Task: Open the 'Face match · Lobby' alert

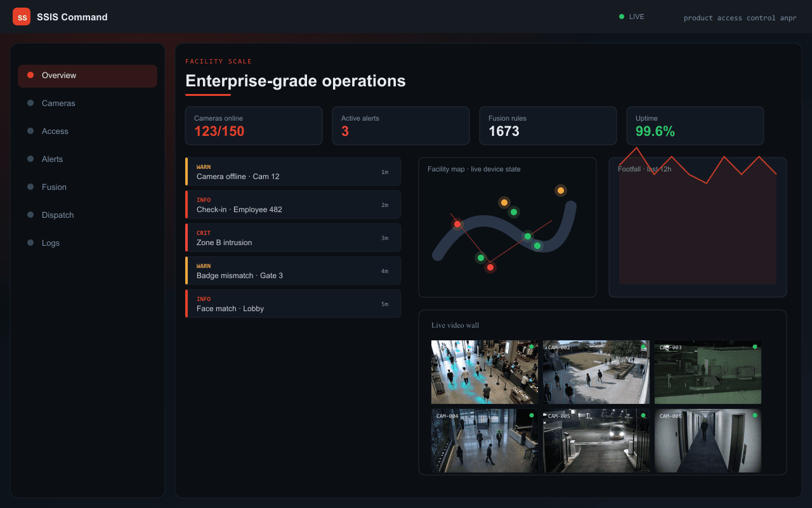Action: (x=293, y=304)
